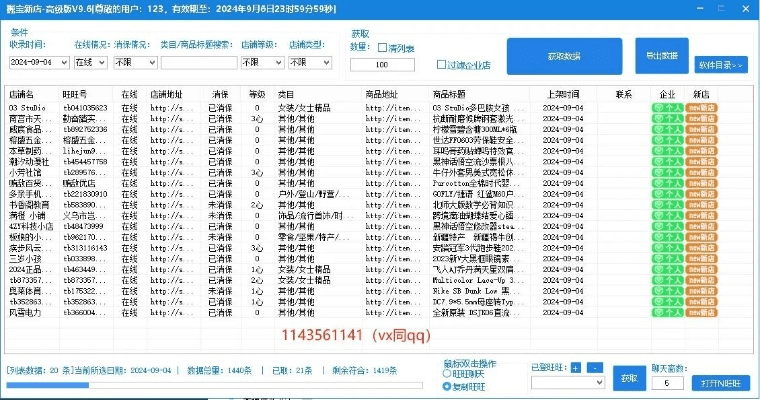Click the 等级 column header
The height and width of the screenshot is (400, 760).
point(257,94)
